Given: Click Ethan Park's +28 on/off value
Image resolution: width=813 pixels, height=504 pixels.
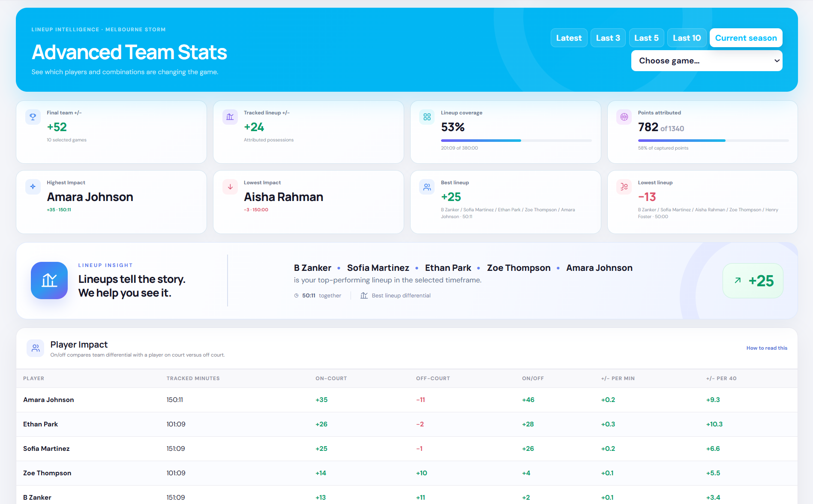Looking at the screenshot, I should (528, 424).
